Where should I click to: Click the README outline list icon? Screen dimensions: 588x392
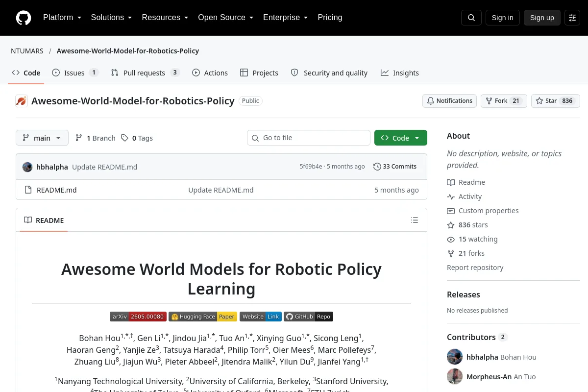(415, 220)
